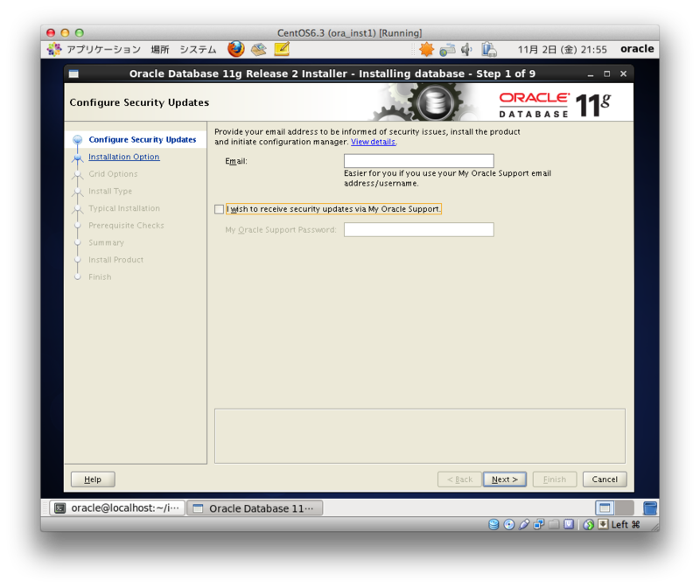Click the 'Email:' field label
700x588 pixels.
tap(236, 161)
